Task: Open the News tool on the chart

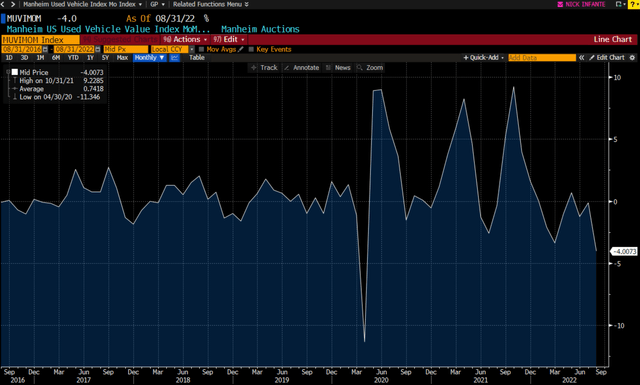Action: (x=338, y=68)
